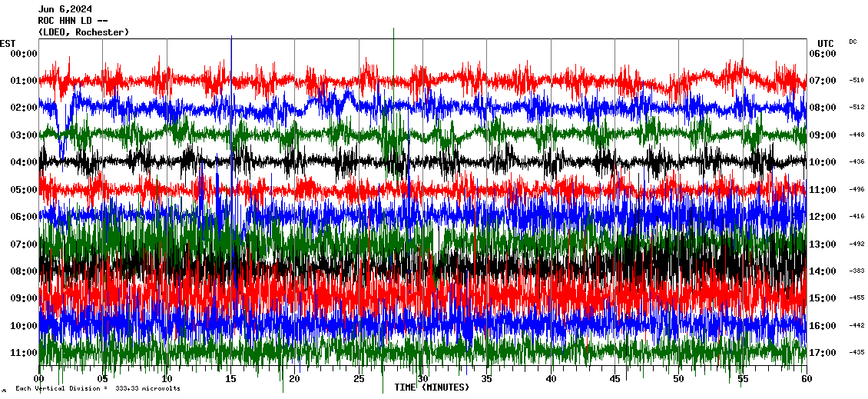Click the (LDEO, Rochester) subtitle
Screen dimensions: 868x399
(84, 32)
